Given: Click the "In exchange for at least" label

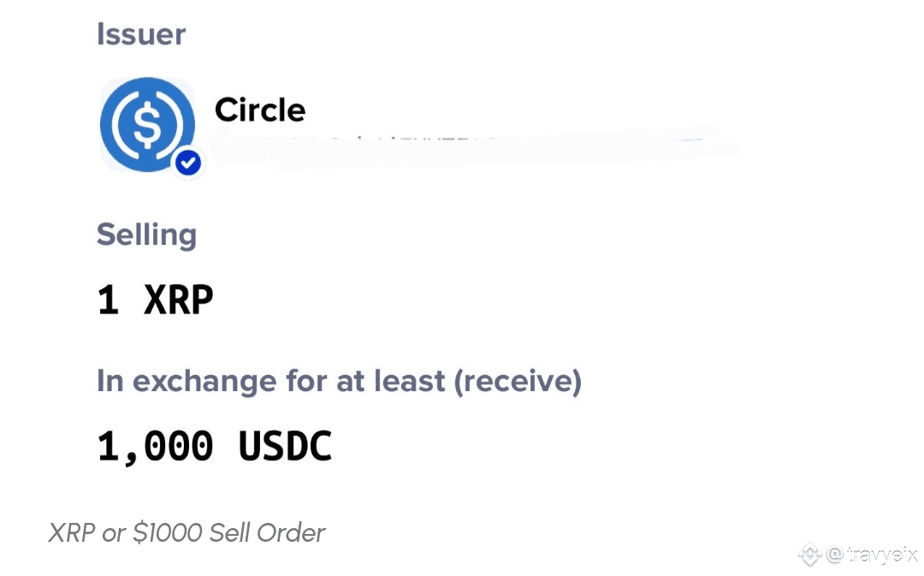Looking at the screenshot, I should (271, 381).
